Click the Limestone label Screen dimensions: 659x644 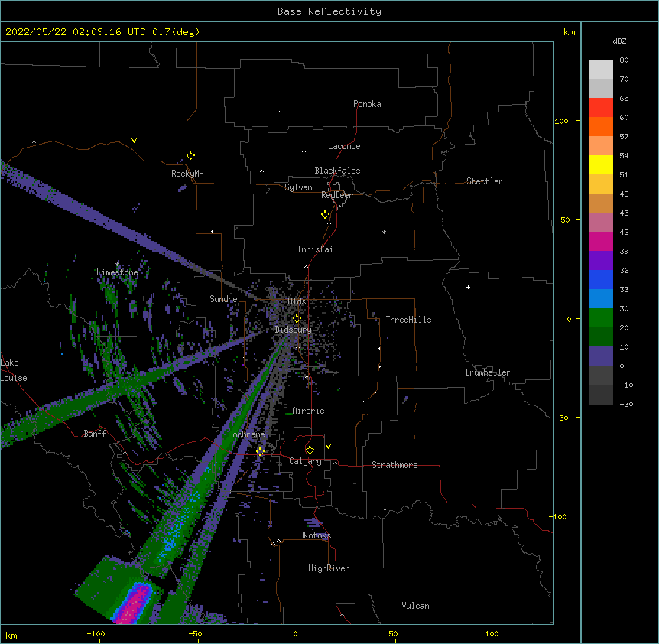pos(117,272)
